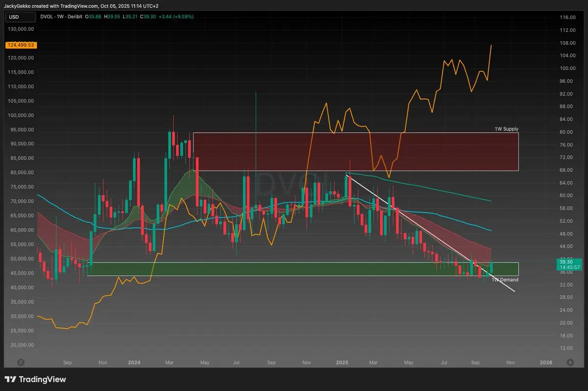588x391 pixels.
Task: Click the orange 124,499.53 price label
Action: (20, 45)
